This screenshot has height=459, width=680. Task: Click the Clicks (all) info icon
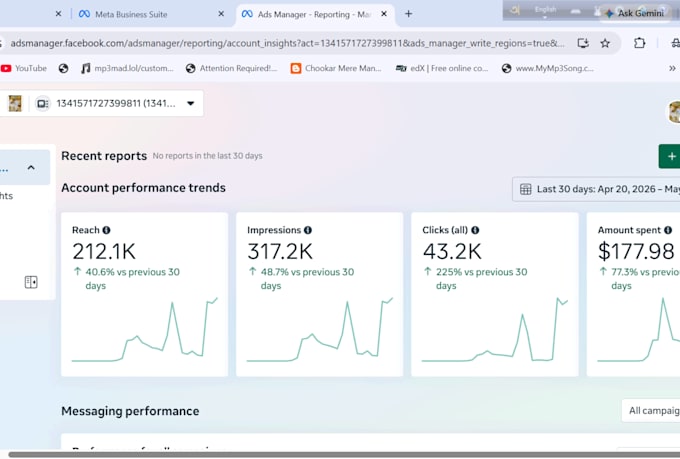[x=475, y=230]
